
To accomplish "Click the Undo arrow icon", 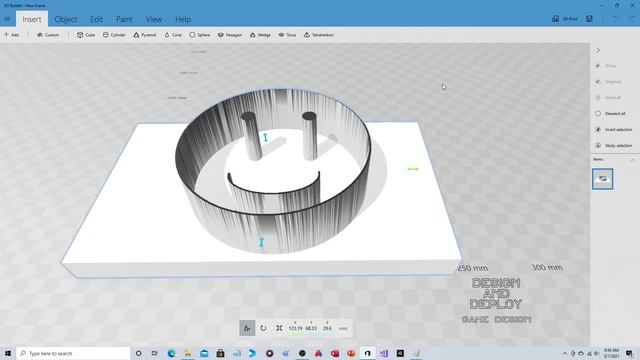I will click(616, 19).
